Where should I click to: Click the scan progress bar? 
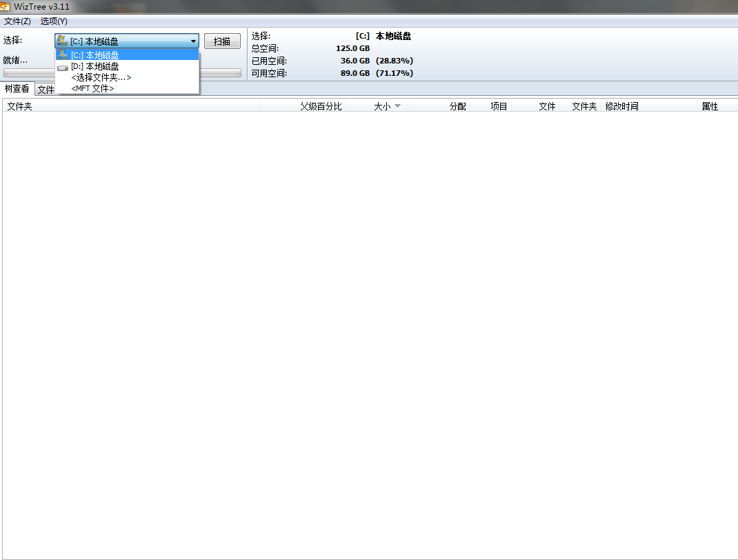[220, 73]
